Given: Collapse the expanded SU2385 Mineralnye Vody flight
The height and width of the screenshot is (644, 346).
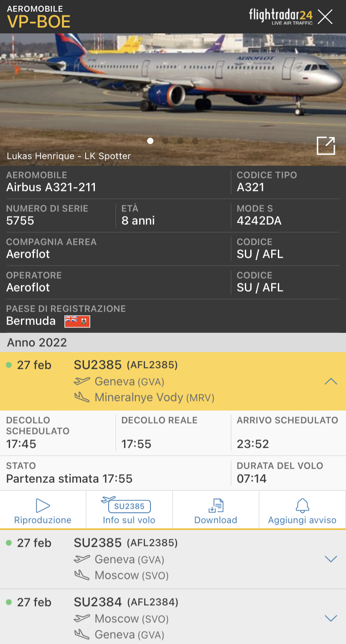Looking at the screenshot, I should point(331,381).
